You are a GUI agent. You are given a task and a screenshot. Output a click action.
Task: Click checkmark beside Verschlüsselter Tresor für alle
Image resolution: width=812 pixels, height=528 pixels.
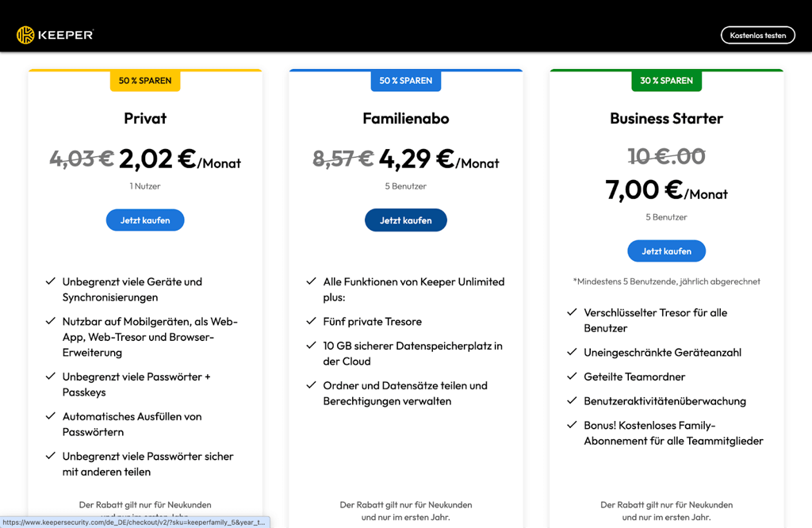(x=572, y=312)
